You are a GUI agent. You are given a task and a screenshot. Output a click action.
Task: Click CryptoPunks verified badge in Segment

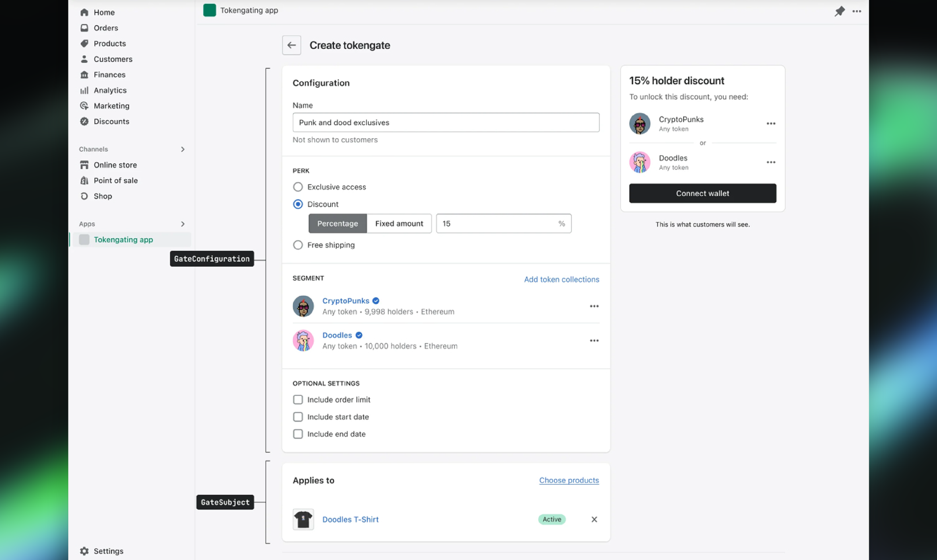[376, 301]
